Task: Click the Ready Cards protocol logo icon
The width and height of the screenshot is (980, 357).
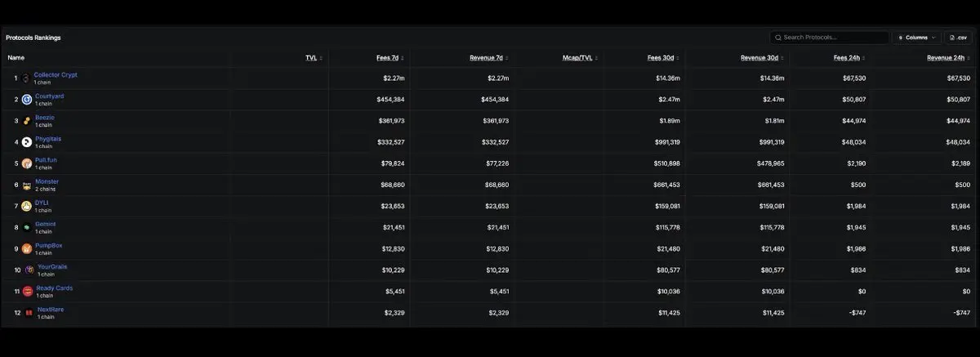Action: [x=28, y=291]
